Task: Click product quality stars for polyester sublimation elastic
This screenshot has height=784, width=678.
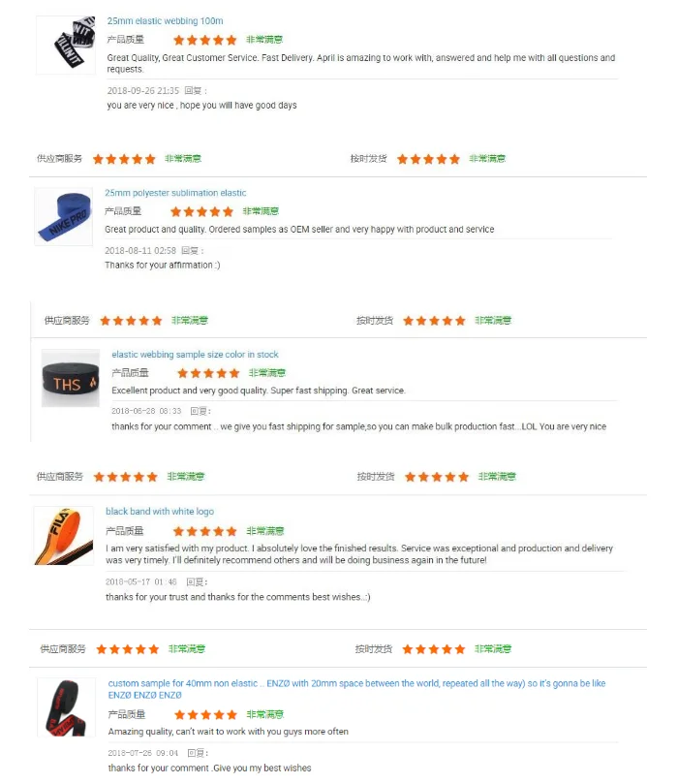Action: point(201,212)
